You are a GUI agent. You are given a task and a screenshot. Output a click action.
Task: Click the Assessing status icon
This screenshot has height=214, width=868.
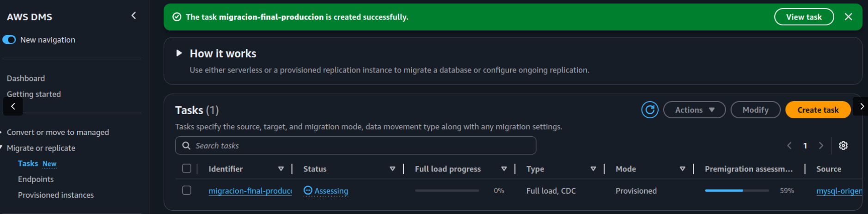(x=308, y=190)
